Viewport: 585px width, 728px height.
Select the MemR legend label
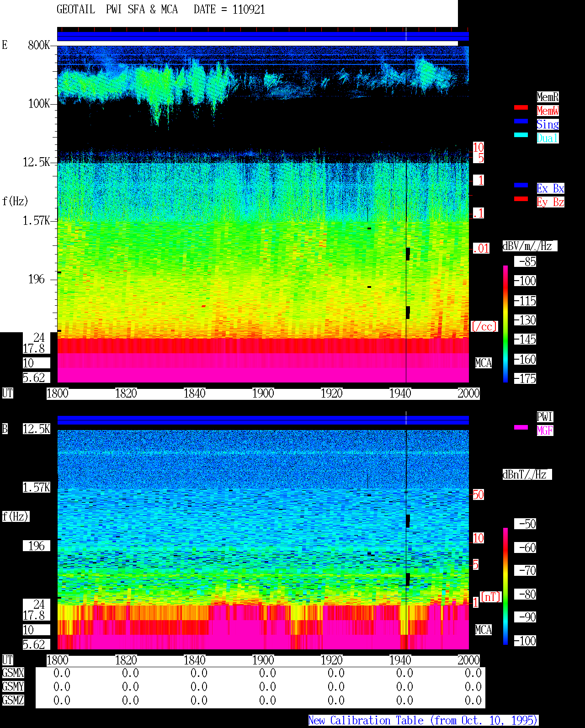[x=548, y=97]
